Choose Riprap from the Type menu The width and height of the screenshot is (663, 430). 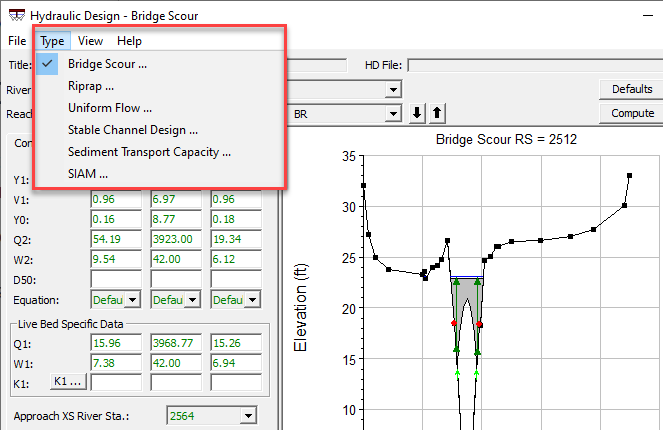(x=91, y=87)
